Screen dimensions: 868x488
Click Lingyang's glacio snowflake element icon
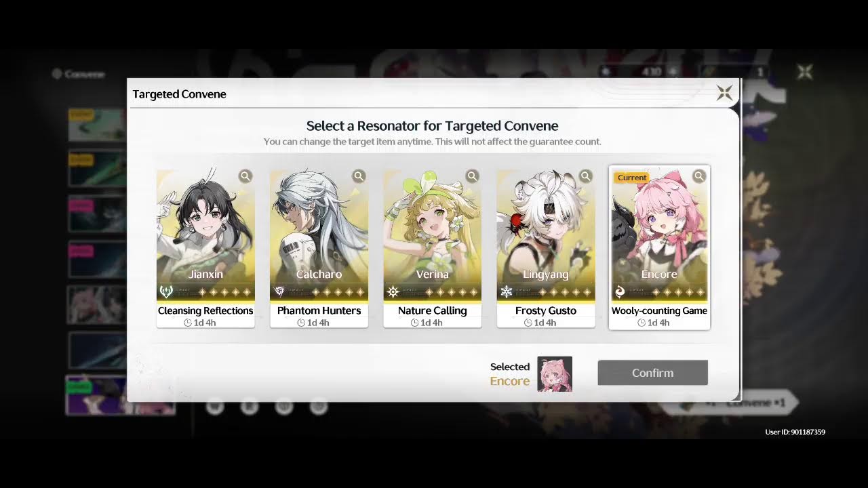coord(506,292)
